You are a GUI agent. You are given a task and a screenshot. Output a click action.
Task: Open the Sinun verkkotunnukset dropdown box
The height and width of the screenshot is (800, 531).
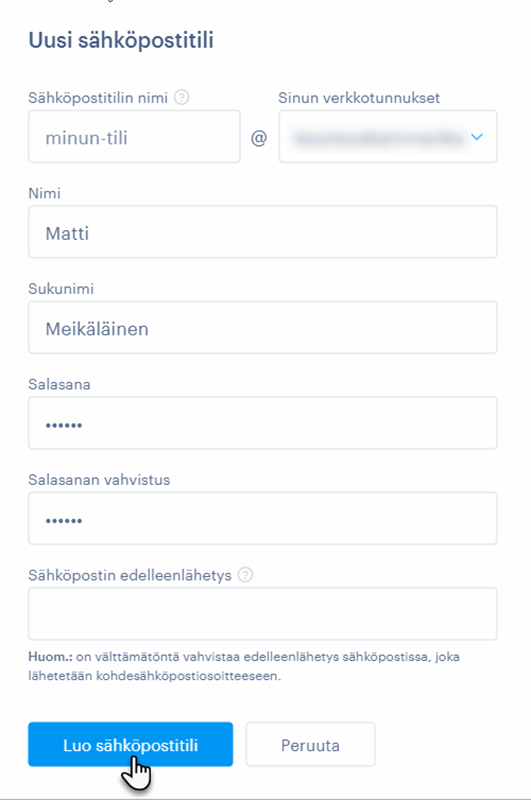[x=388, y=136]
